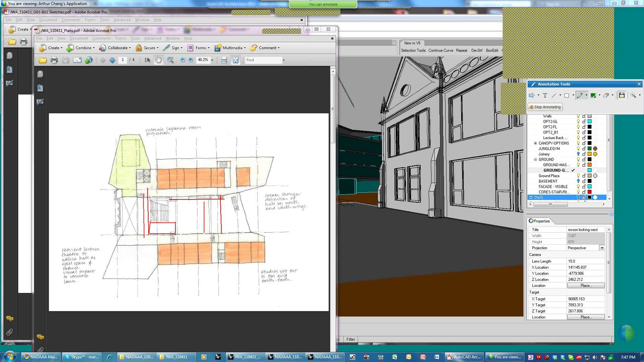Image resolution: width=644 pixels, height=362 pixels.
Task: Toggle visibility bulb of BASEMENT layer
Action: 578,181
